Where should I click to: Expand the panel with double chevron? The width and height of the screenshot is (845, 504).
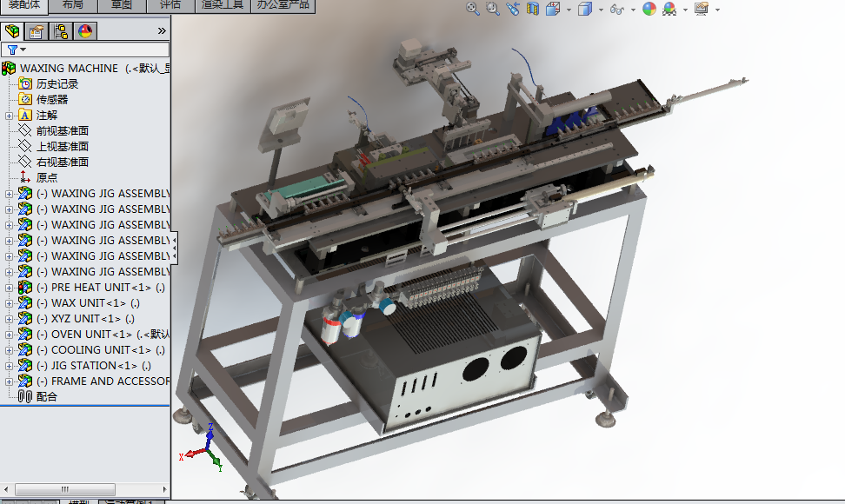162,31
